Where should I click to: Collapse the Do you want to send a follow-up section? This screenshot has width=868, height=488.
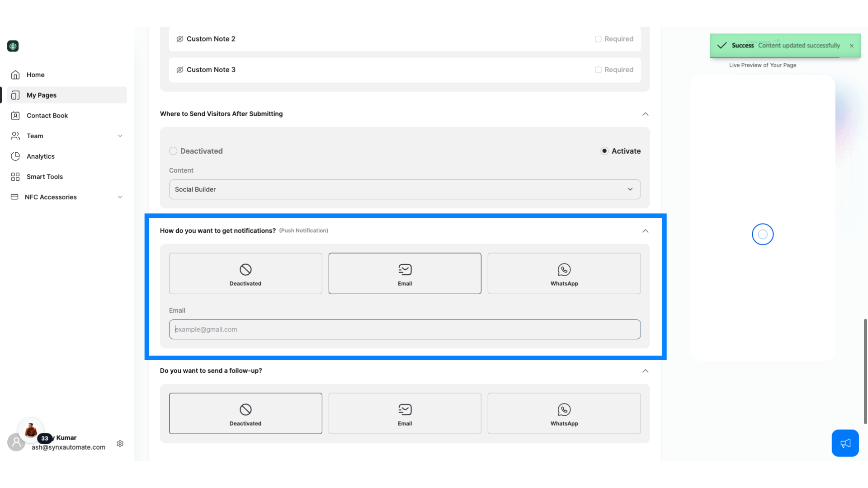click(645, 371)
